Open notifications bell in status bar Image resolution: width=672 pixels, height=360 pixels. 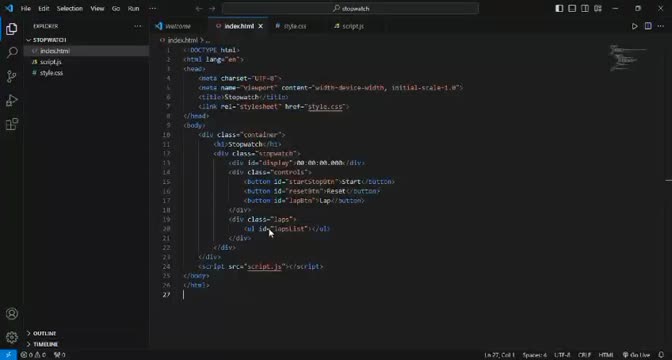pos(661,355)
